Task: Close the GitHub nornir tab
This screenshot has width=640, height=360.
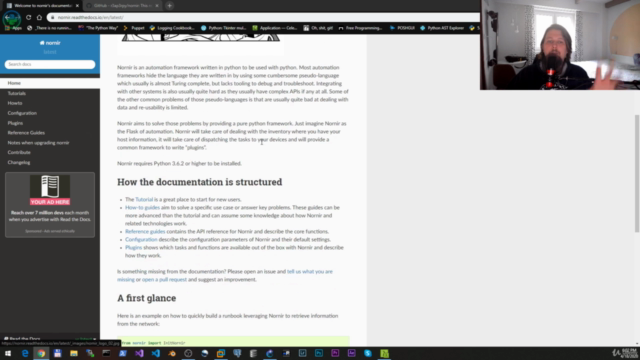Action: point(157,6)
